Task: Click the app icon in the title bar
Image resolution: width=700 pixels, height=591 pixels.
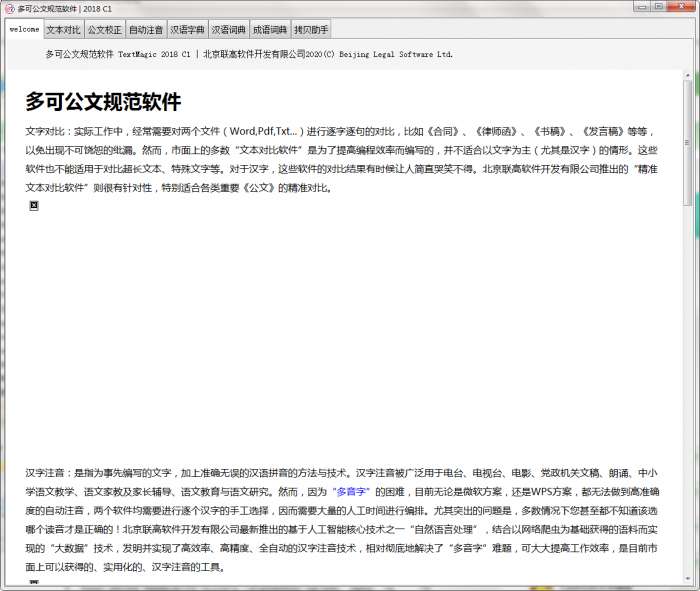Action: pyautogui.click(x=9, y=8)
